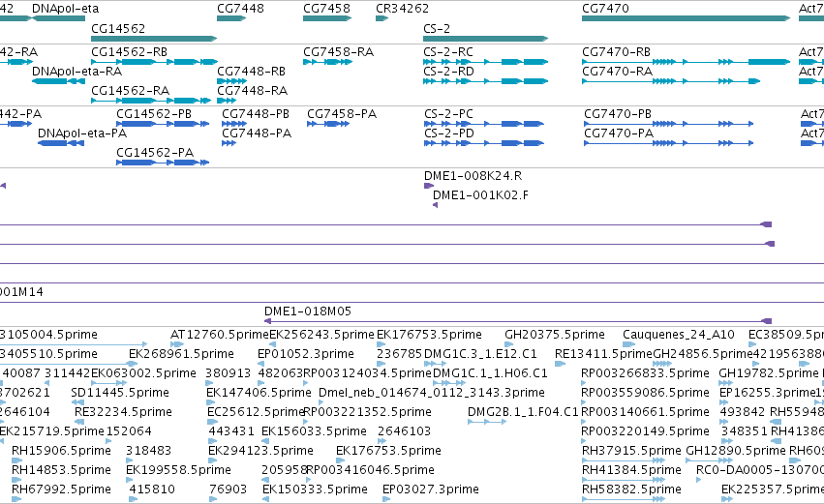Select EST EK199558.5prime
The width and height of the screenshot is (824, 504).
coord(178,469)
